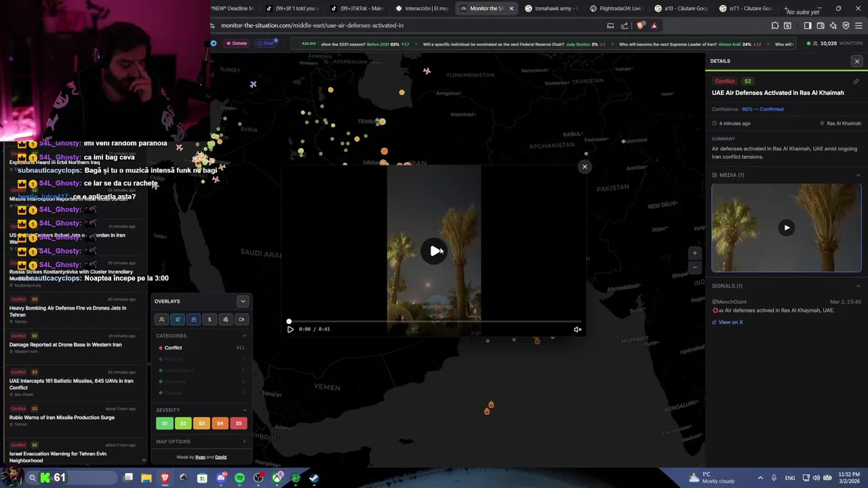This screenshot has height=488, width=868.
Task: Click the share icon in address bar
Action: tap(625, 26)
